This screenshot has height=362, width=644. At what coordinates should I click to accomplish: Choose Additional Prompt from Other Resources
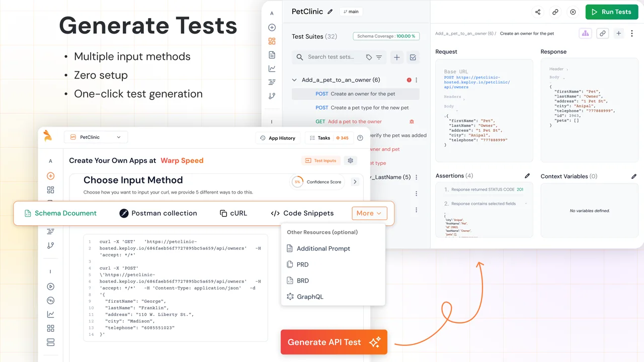pyautogui.click(x=318, y=248)
